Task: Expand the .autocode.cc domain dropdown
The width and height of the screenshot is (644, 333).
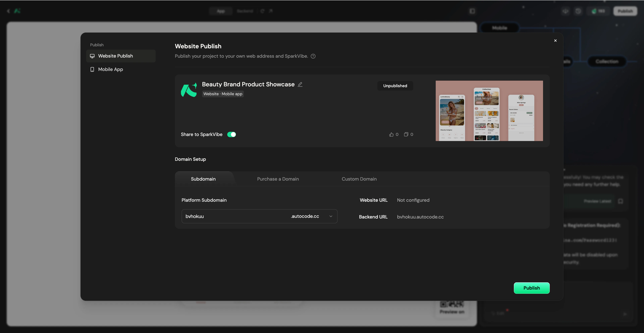Action: 331,216
